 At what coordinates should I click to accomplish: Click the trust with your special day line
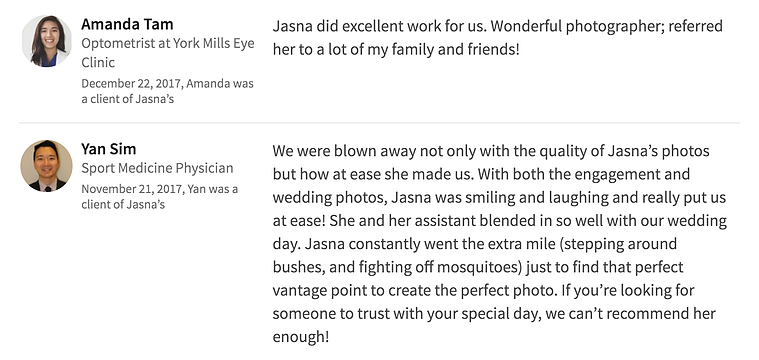pyautogui.click(x=494, y=314)
